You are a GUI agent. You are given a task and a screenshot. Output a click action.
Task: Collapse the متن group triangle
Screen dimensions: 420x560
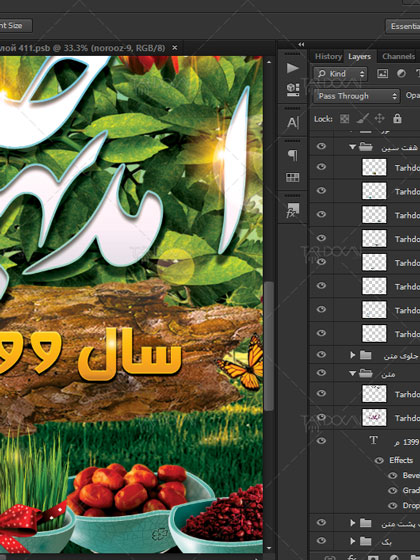(352, 374)
